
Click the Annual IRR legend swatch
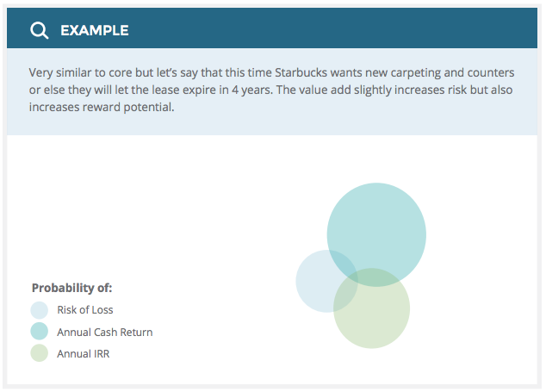39,353
